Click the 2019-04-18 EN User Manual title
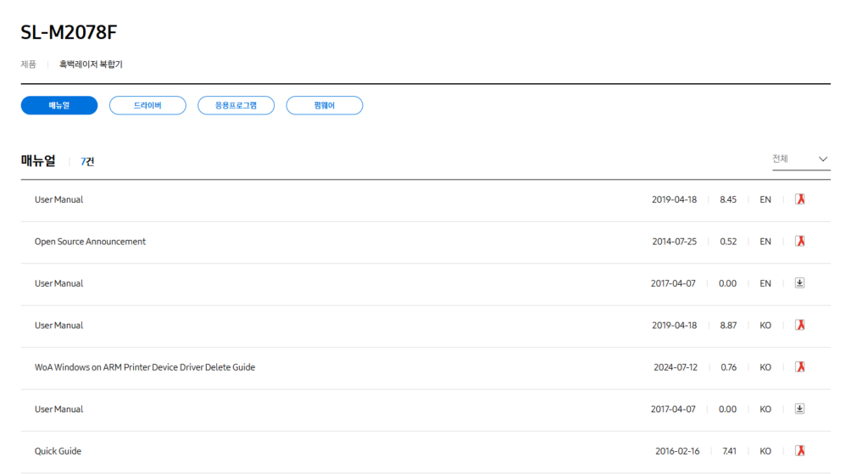 point(58,199)
